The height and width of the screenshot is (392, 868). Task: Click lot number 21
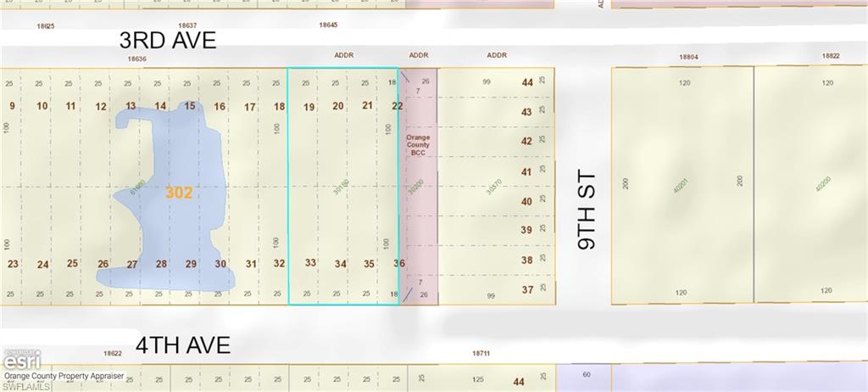367,106
